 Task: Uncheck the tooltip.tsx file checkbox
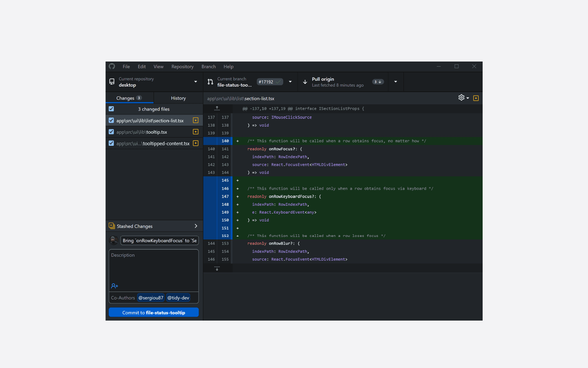[x=111, y=132]
